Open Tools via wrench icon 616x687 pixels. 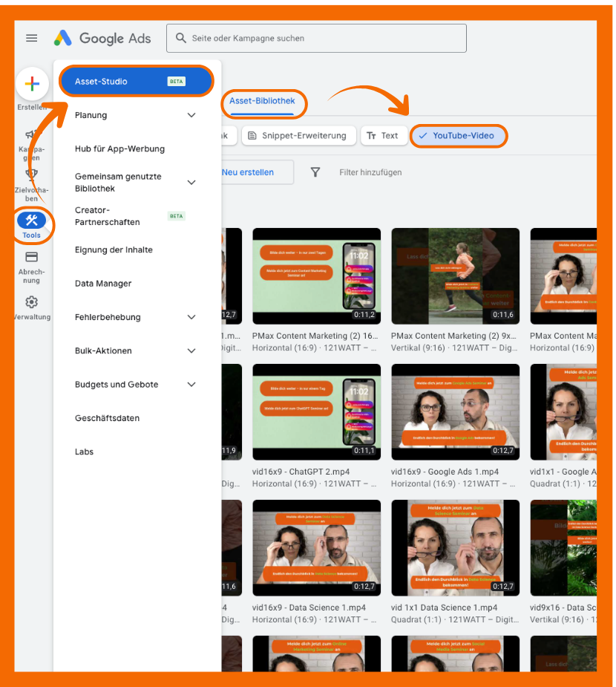(x=32, y=220)
